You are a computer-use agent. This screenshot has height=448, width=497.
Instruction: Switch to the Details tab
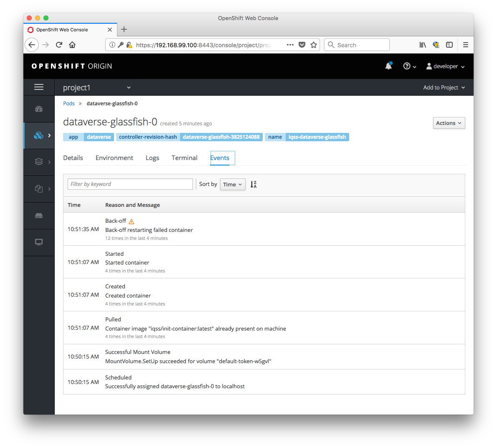point(73,158)
